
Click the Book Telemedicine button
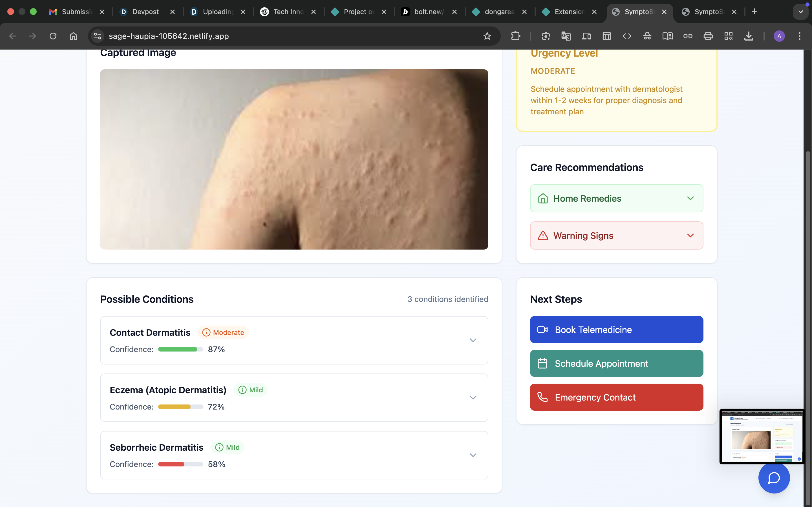tap(616, 330)
